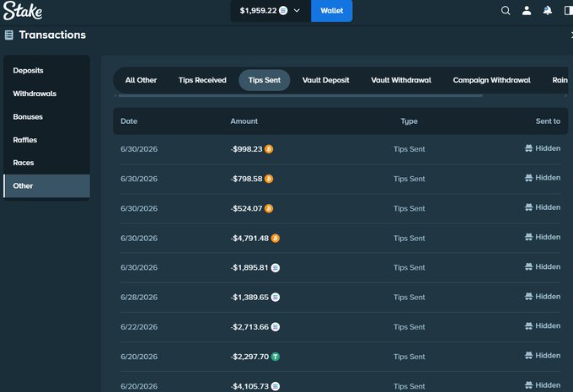This screenshot has width=573, height=392.
Task: Switch to the Vault Withdrawal tab
Action: pos(401,80)
